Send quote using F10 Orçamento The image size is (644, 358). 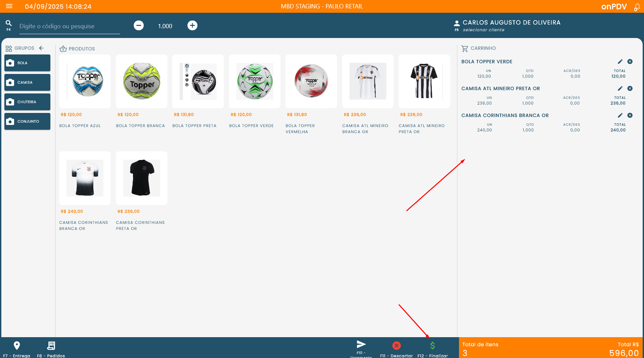pyautogui.click(x=361, y=345)
